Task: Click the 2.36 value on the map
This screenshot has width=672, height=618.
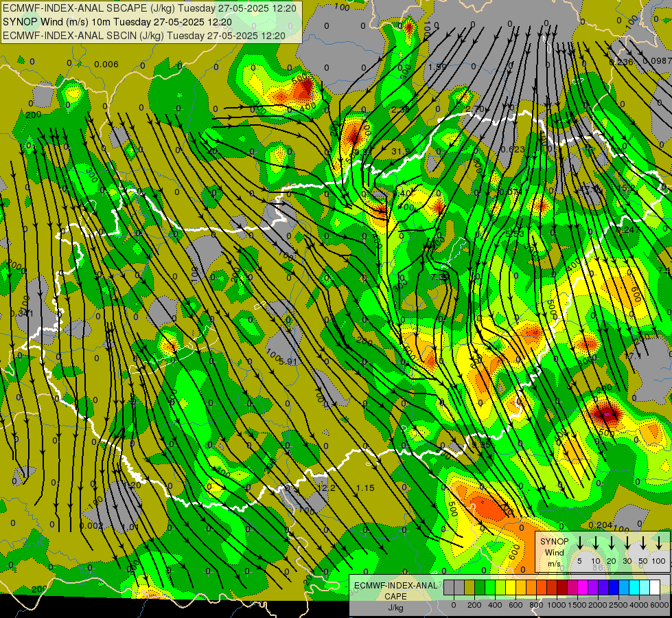Action: tap(400, 109)
